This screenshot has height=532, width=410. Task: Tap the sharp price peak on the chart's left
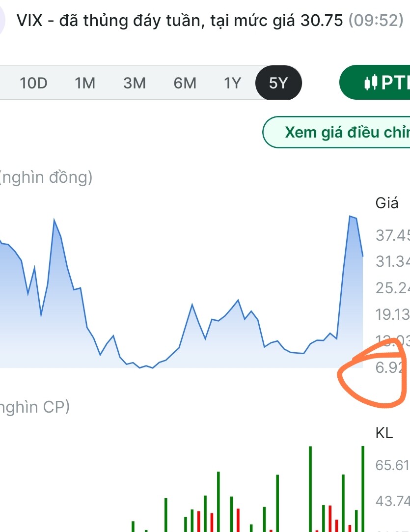[54, 220]
